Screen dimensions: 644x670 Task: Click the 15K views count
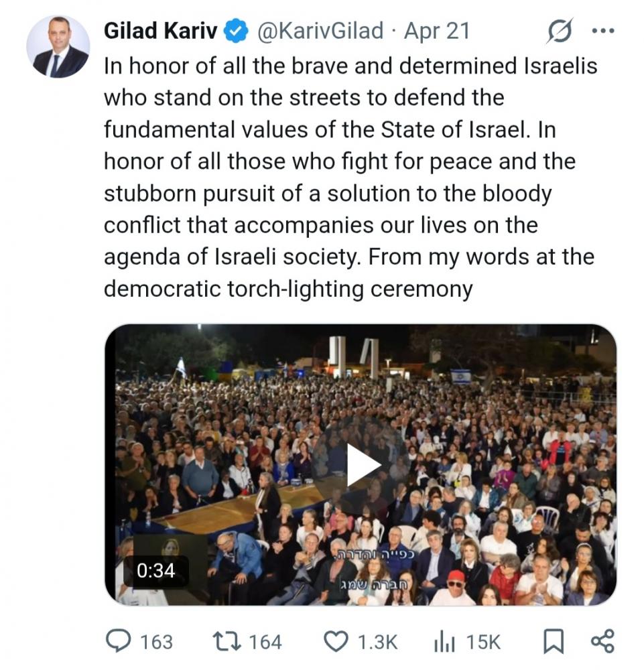483,642
